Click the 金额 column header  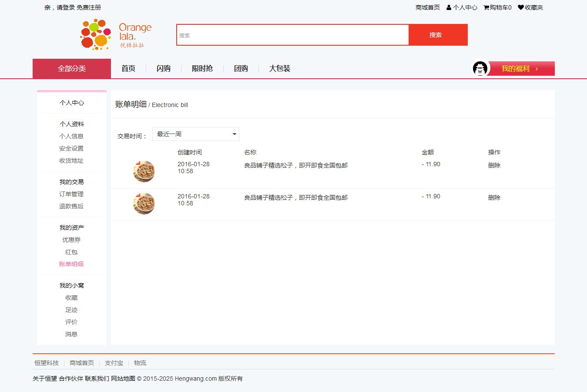click(428, 152)
